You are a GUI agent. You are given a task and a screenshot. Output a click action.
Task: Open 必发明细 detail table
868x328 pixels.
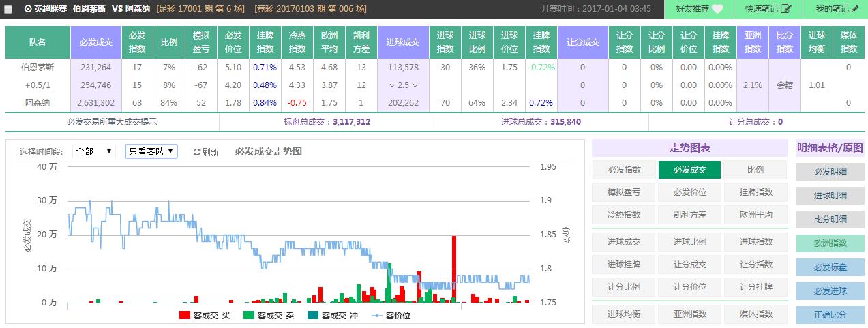(830, 172)
